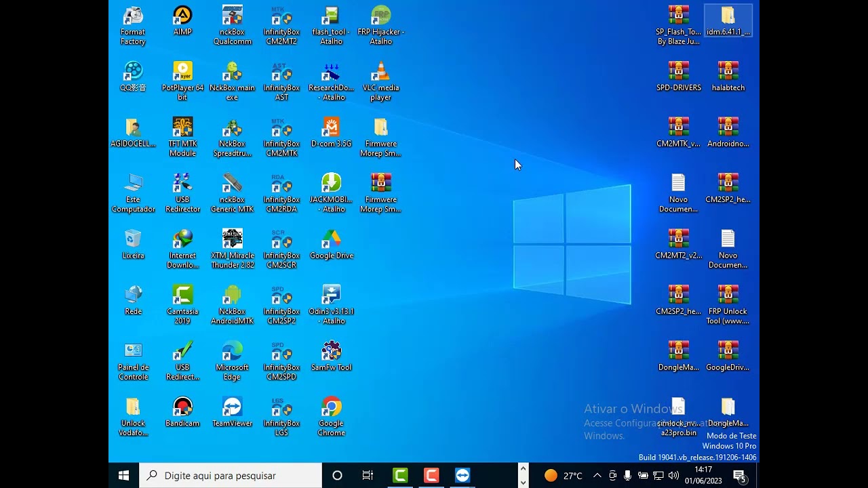Open nckBox Qualcomm shortcut
The image size is (868, 488).
tap(232, 26)
